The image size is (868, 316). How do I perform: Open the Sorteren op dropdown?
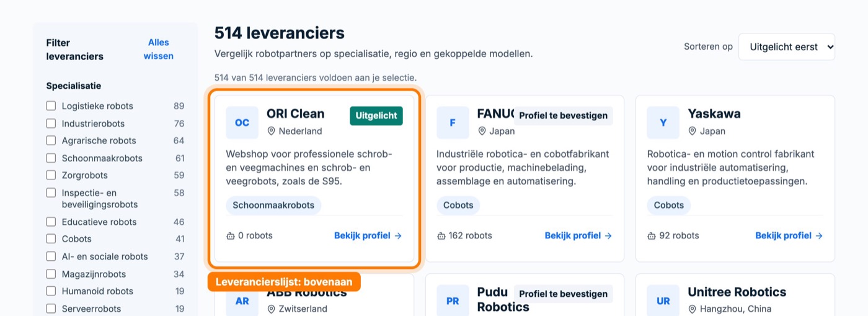coord(787,47)
